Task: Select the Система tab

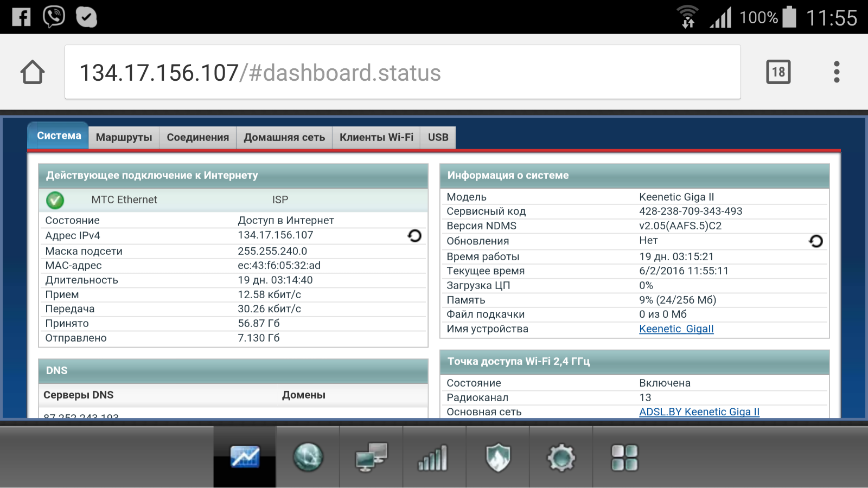Action: (x=59, y=136)
